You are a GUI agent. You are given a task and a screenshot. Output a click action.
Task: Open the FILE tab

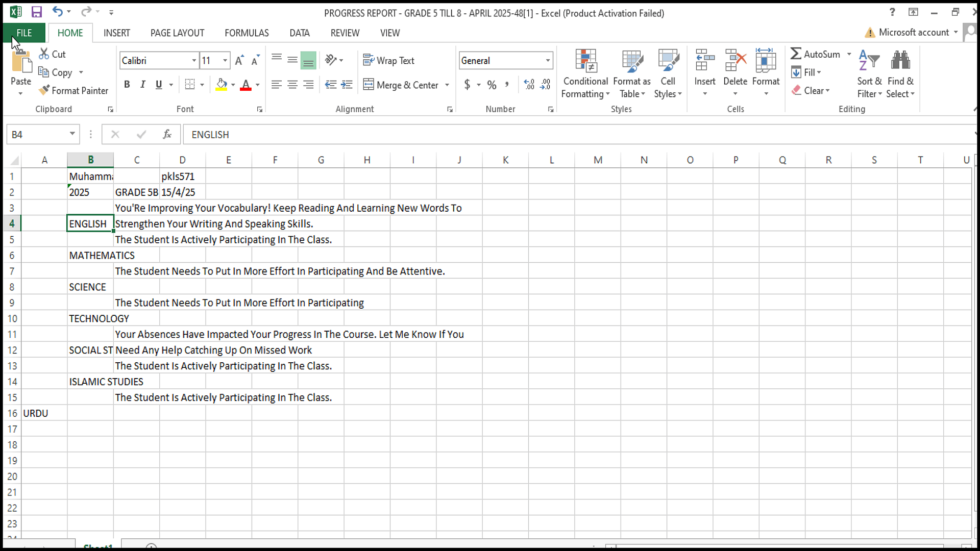(x=24, y=33)
